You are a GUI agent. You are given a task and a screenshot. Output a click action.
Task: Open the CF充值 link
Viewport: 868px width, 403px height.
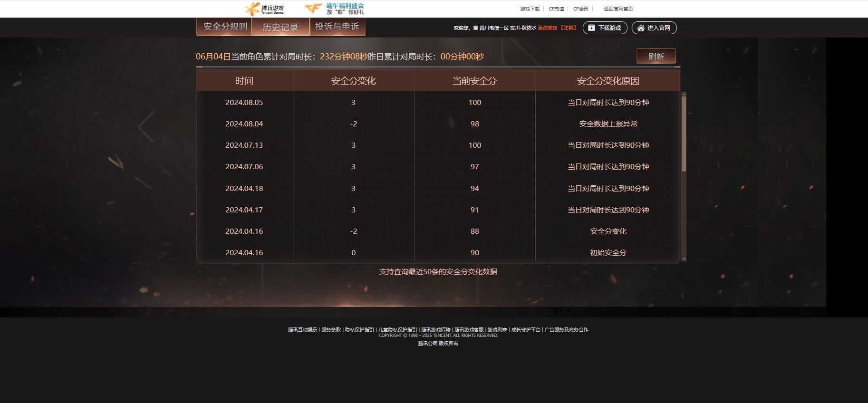point(556,9)
